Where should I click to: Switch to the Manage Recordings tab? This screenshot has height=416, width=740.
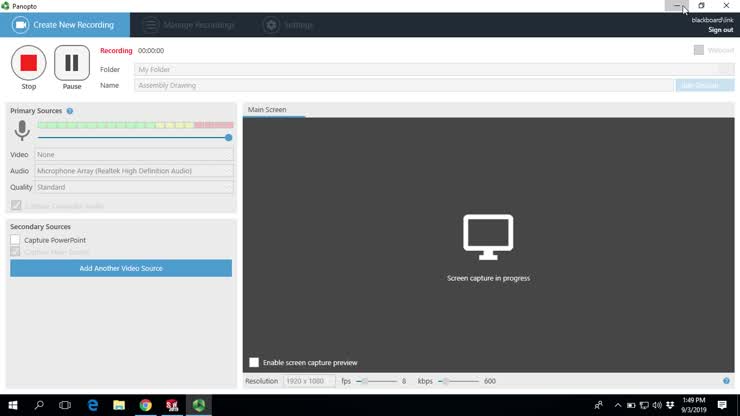click(x=188, y=25)
